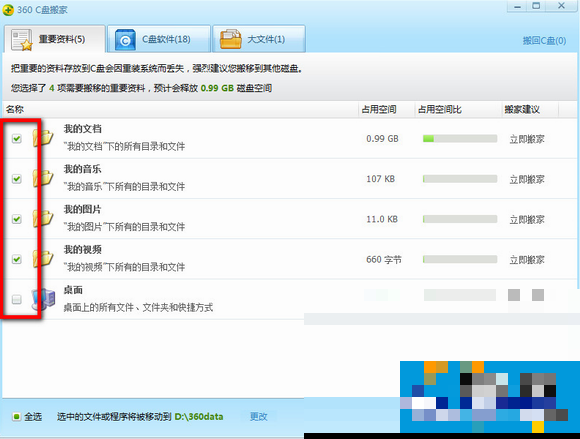The image size is (580, 439).
Task: Open the C盘软件(18) tab
Action: coord(159,39)
